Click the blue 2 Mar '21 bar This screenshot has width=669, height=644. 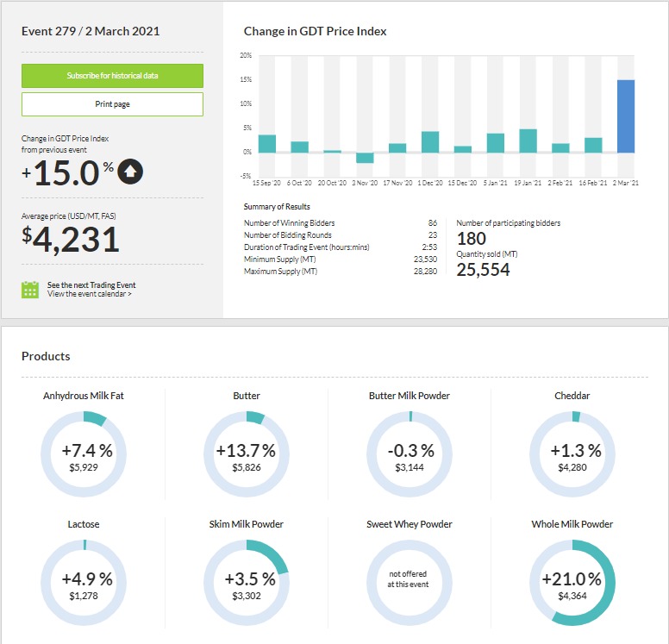pos(626,116)
